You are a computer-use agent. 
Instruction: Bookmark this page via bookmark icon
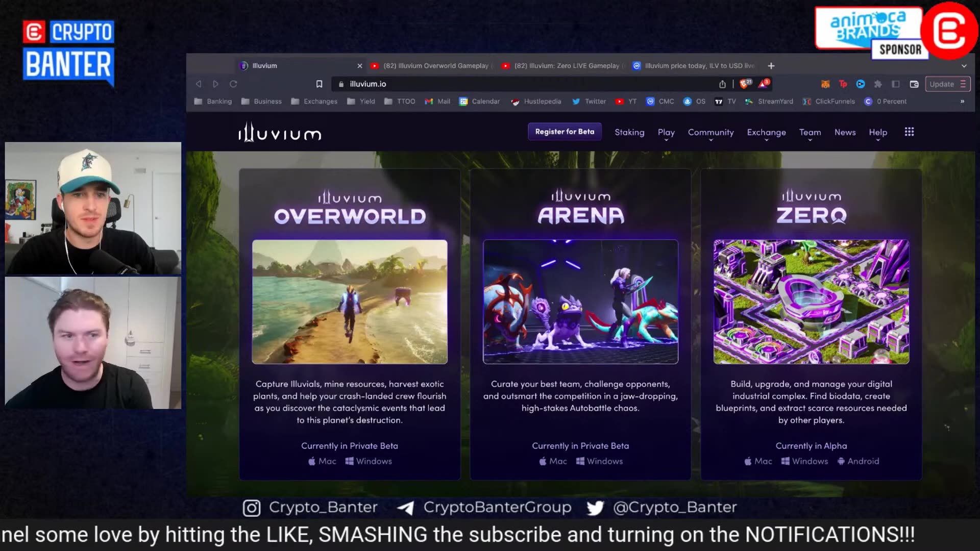click(319, 84)
